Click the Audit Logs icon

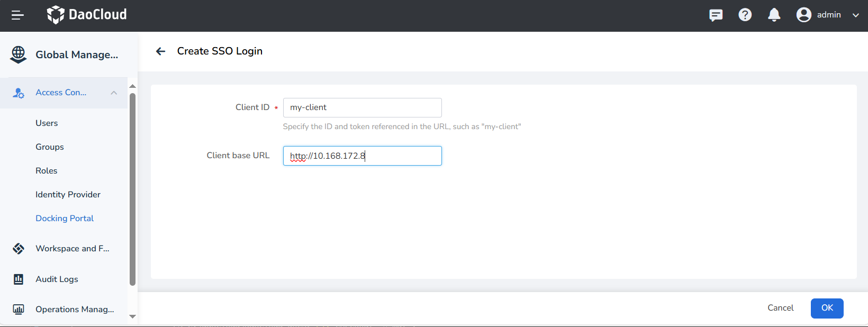(x=19, y=279)
